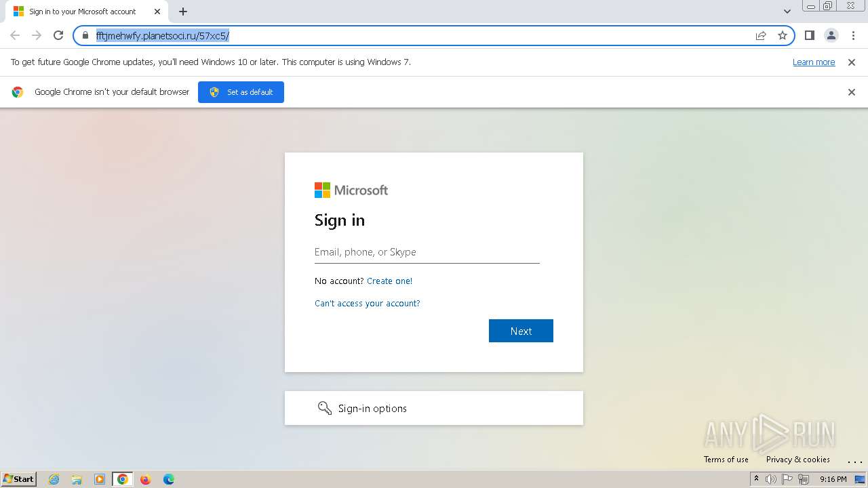Image resolution: width=868 pixels, height=488 pixels.
Task: Click the address bar URL
Action: pyautogui.click(x=163, y=35)
